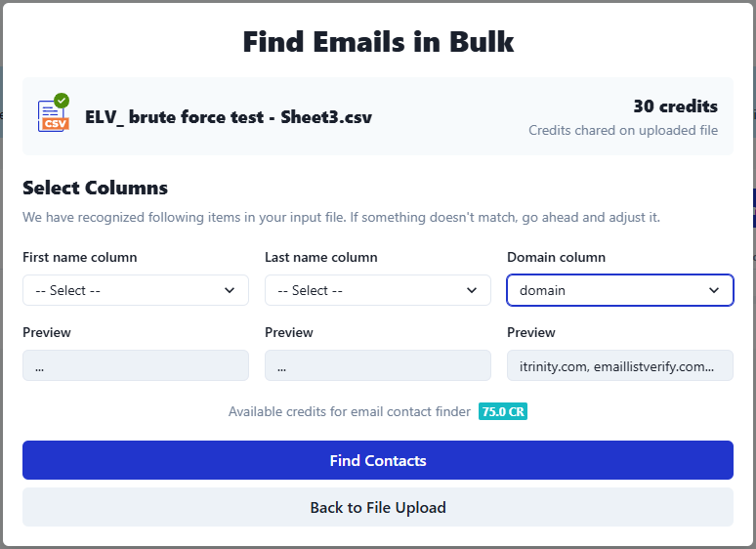
Task: Expand the Last name column dropdown
Action: click(x=378, y=290)
